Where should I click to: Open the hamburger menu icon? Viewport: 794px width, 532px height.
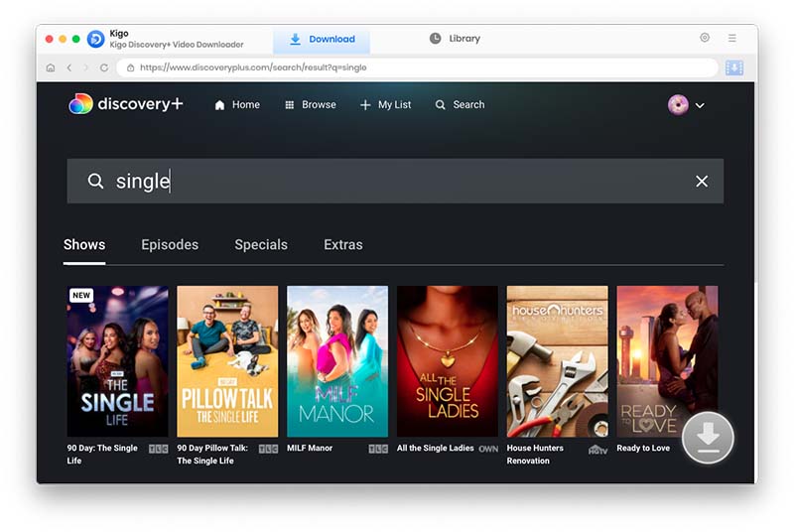pyautogui.click(x=732, y=38)
